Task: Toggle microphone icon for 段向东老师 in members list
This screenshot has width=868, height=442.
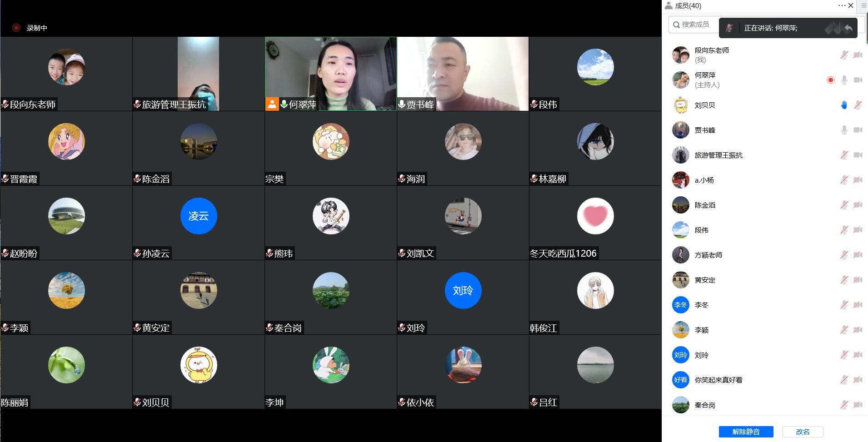Action: 844,55
